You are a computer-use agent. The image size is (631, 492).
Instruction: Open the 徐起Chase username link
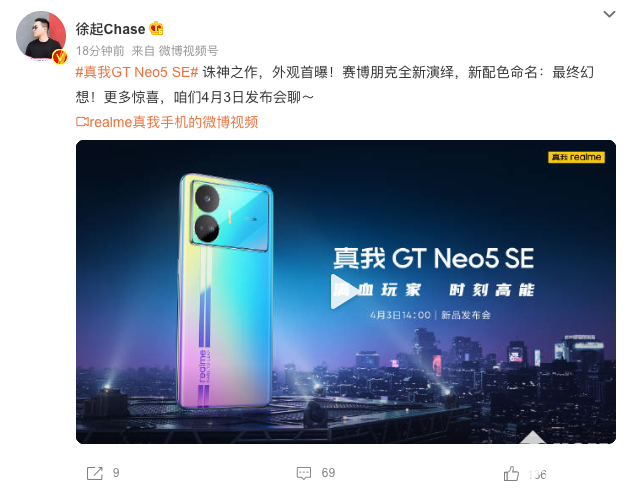coord(110,29)
